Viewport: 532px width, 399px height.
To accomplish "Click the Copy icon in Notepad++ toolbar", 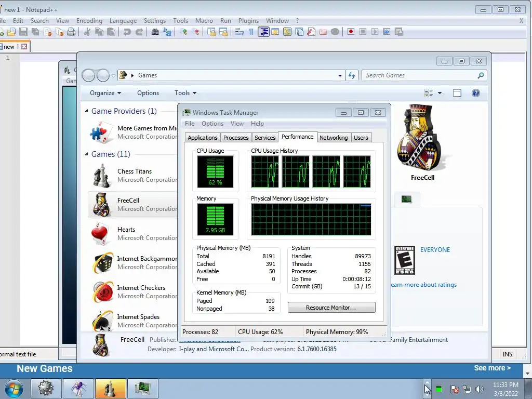I will point(99,32).
